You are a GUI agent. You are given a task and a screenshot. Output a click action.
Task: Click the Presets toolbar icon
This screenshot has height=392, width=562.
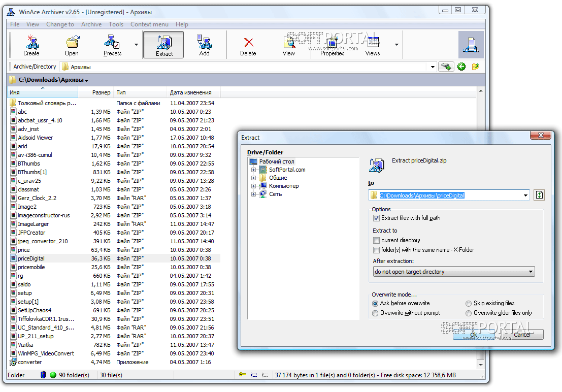[x=112, y=42]
